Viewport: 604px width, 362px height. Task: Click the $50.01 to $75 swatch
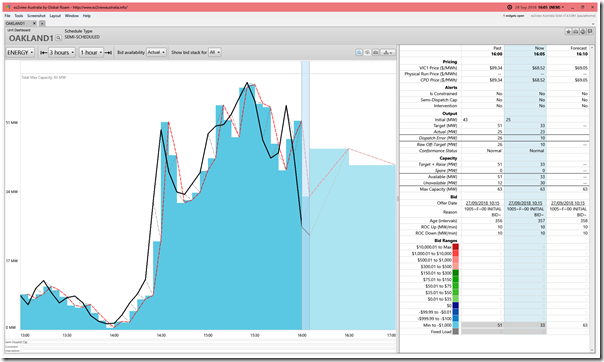coord(456,286)
